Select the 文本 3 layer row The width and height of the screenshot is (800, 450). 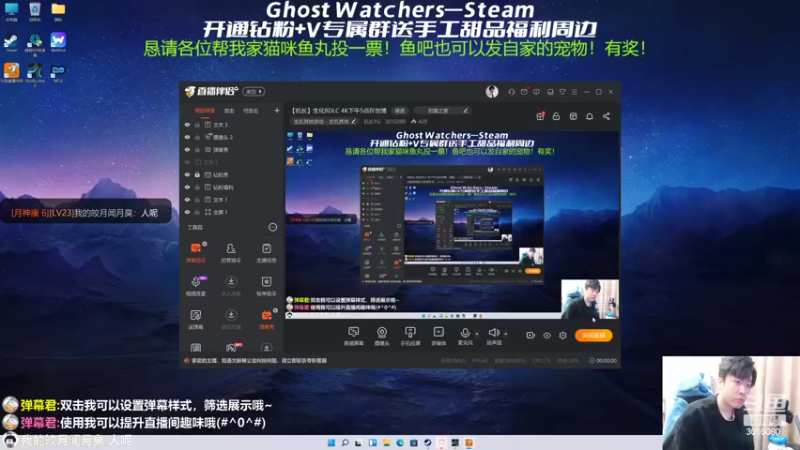coord(232,124)
